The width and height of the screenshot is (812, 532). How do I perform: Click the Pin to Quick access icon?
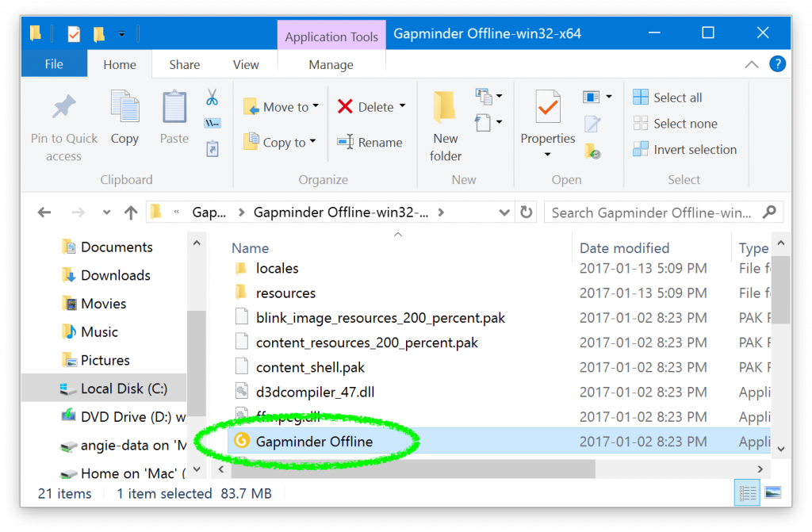64,107
